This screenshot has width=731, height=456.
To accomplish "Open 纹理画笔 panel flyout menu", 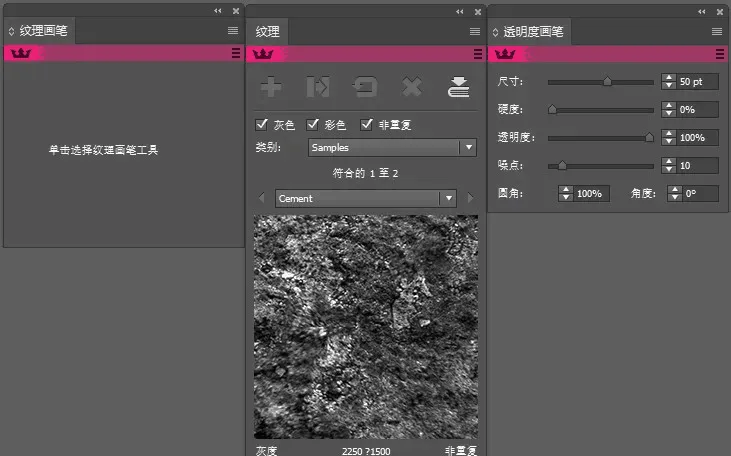I will (233, 31).
